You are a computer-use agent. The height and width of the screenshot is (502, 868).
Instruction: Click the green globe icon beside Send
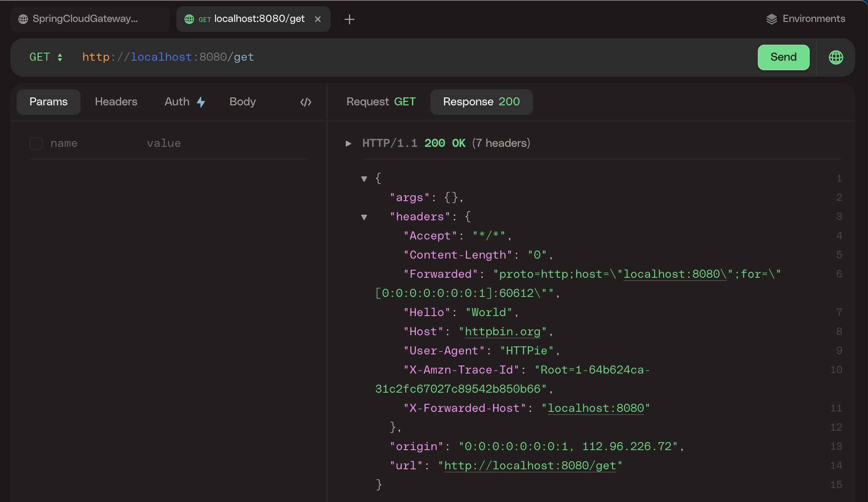pos(836,57)
